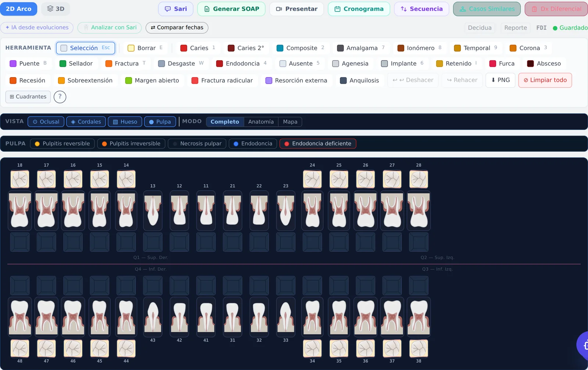Select the Implante tool
The height and width of the screenshot is (370, 588).
[x=402, y=64]
